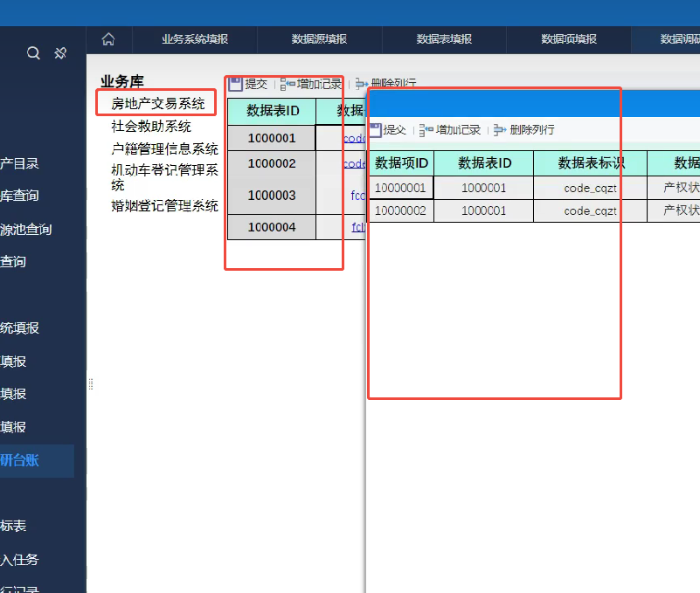The image size is (700, 593).
Task: Click cell 10000001 in popup table
Action: 400,188
